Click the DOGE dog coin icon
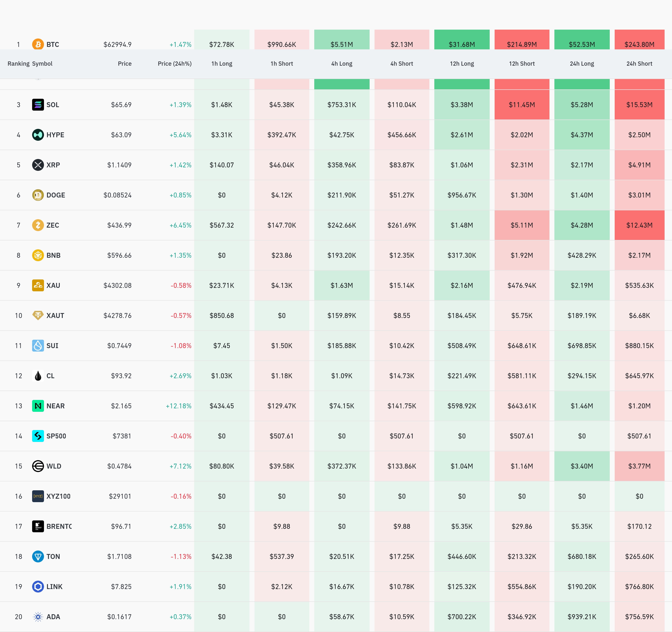Image resolution: width=672 pixels, height=632 pixels. 38,195
